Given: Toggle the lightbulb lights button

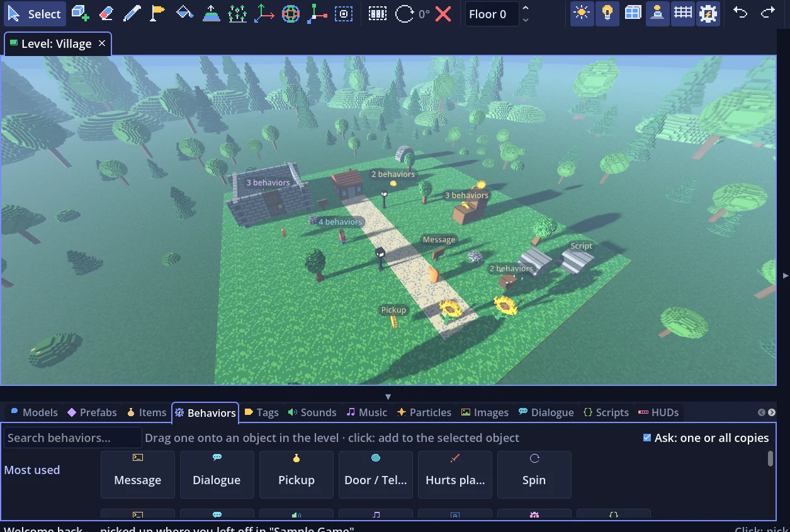Looking at the screenshot, I should point(607,14).
